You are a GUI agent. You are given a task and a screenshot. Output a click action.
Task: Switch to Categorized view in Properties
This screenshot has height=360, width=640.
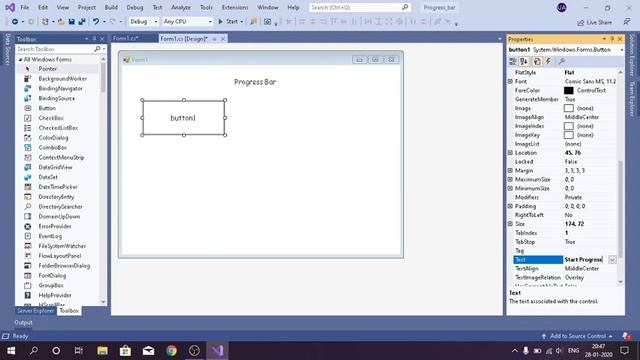pyautogui.click(x=513, y=61)
